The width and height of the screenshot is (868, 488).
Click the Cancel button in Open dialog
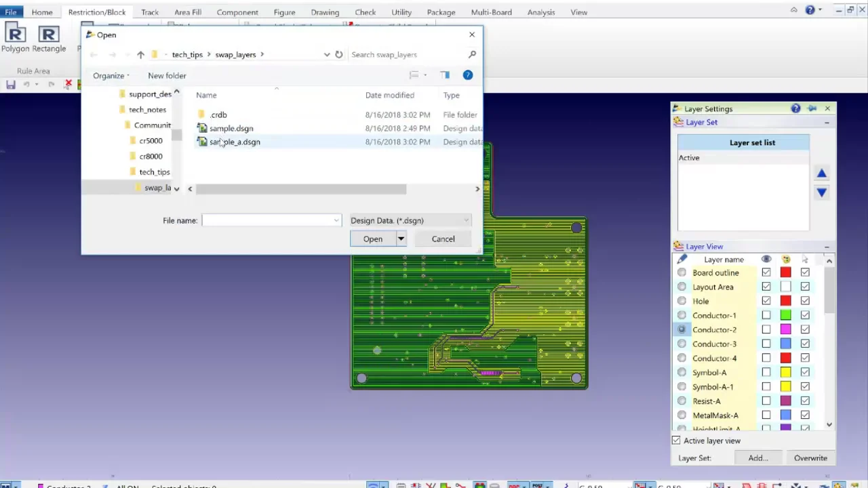(443, 239)
